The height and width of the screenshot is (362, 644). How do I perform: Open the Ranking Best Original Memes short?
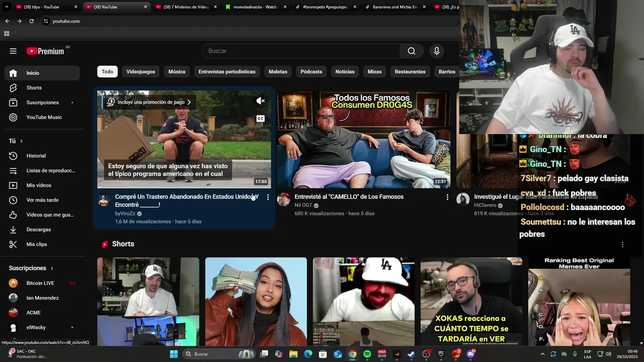coord(579,302)
